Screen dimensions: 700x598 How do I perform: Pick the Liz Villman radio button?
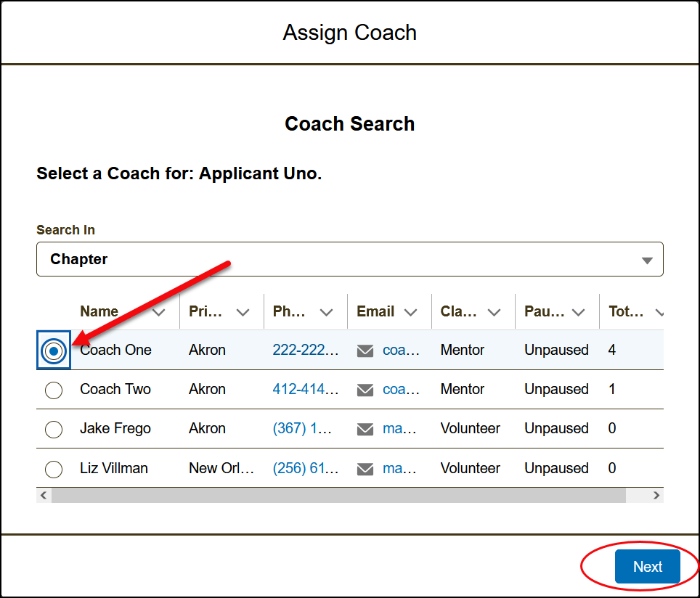point(54,469)
